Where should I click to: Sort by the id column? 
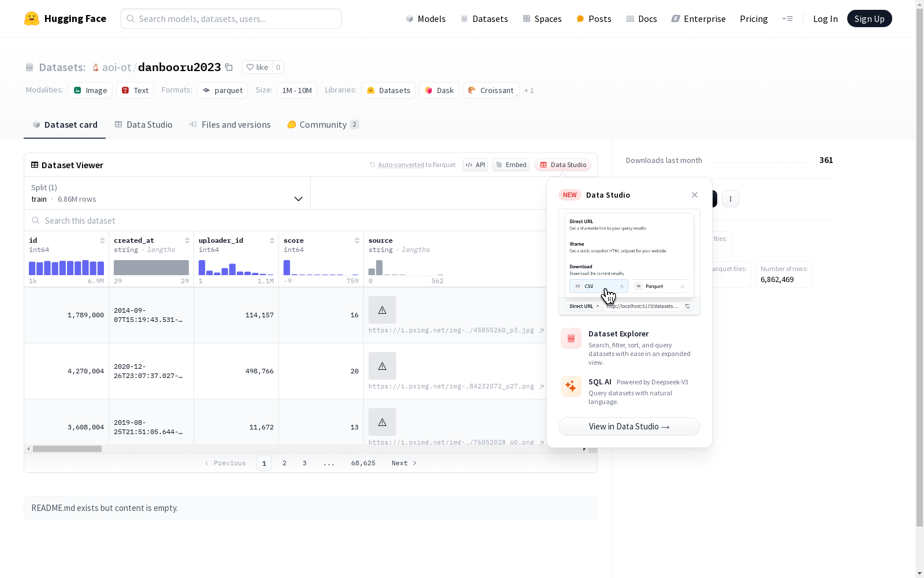tap(102, 240)
